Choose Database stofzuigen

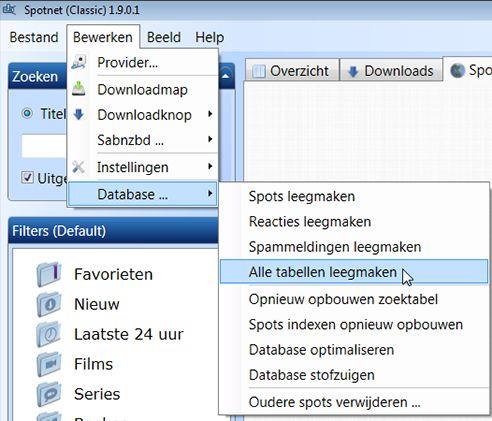(x=354, y=375)
